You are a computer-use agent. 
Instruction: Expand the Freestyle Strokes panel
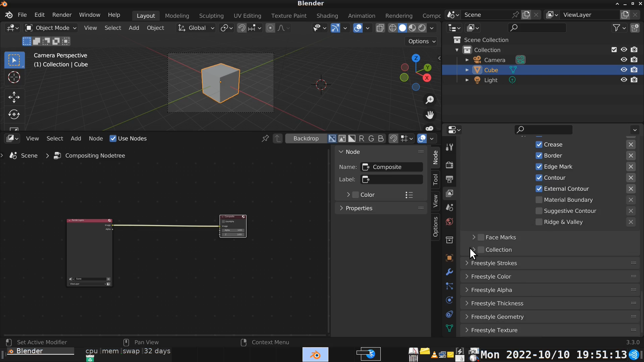pos(494,263)
